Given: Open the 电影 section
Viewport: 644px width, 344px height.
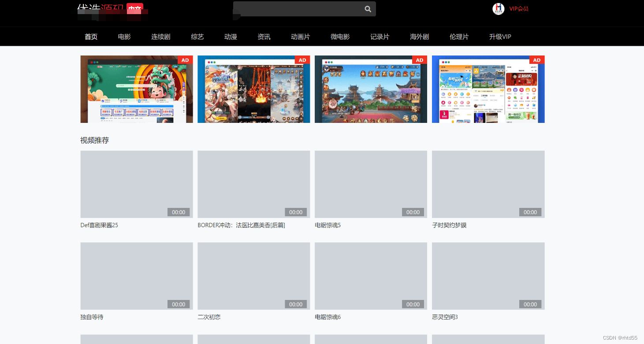Looking at the screenshot, I should pyautogui.click(x=124, y=37).
